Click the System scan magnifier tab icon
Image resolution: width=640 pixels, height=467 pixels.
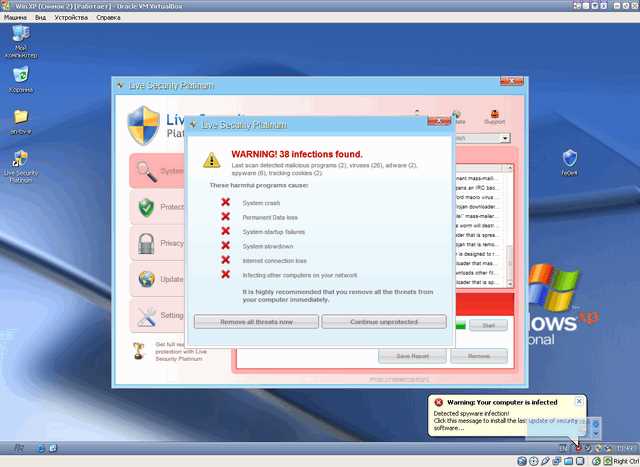coord(147,171)
